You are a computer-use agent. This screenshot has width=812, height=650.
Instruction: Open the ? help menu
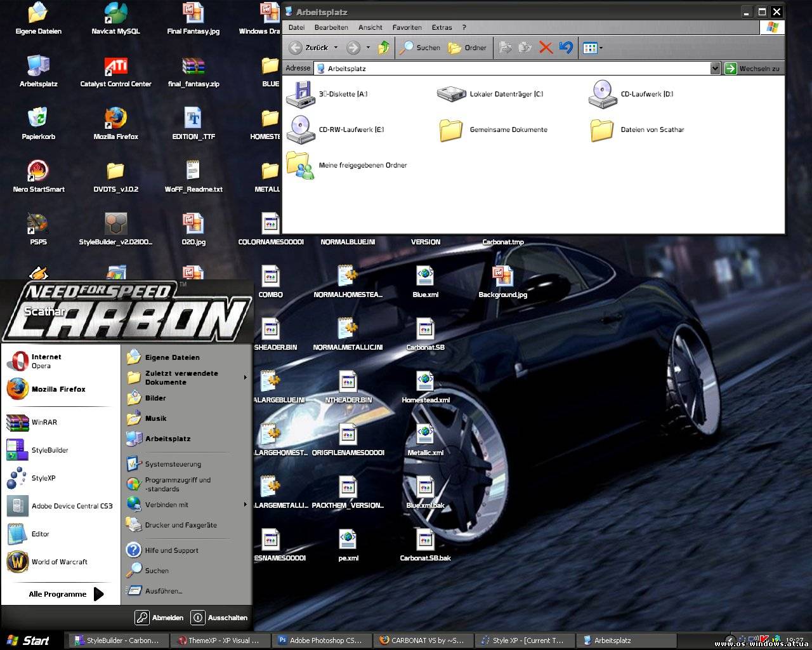[x=464, y=27]
